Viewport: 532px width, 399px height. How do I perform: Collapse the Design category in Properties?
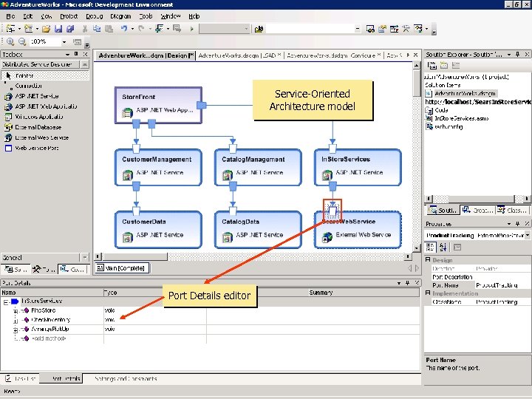[428, 260]
